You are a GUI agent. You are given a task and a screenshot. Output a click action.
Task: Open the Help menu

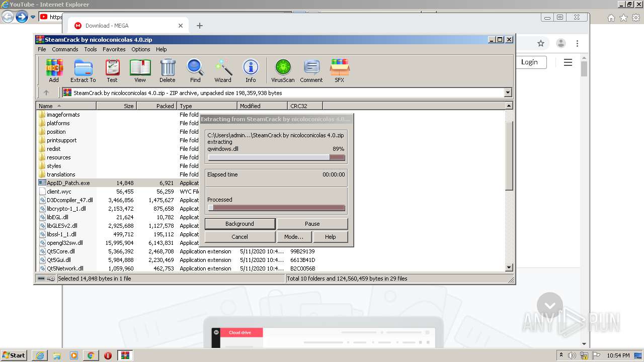tap(161, 49)
